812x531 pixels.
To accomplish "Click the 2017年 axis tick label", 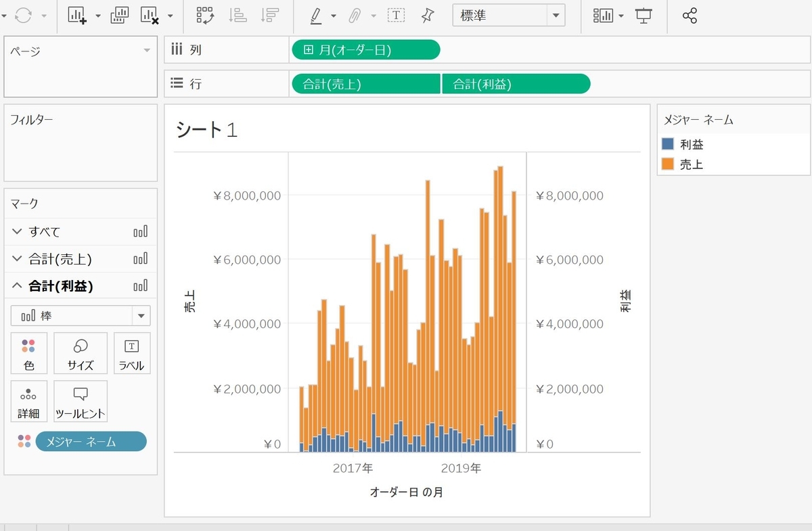I will (353, 467).
